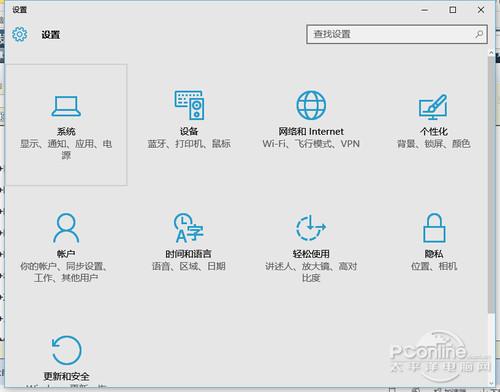500x392 pixels.
Task: Maximize the 设置 window
Action: (x=453, y=10)
